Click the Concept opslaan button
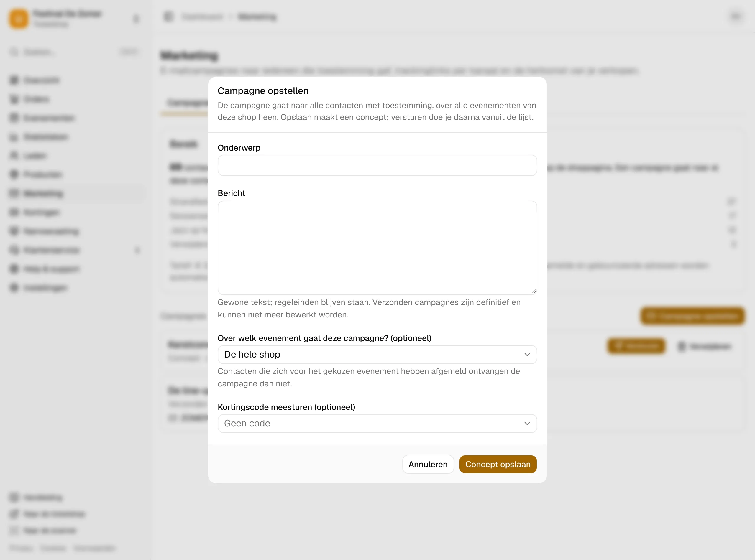Viewport: 755px width, 560px height. point(498,464)
